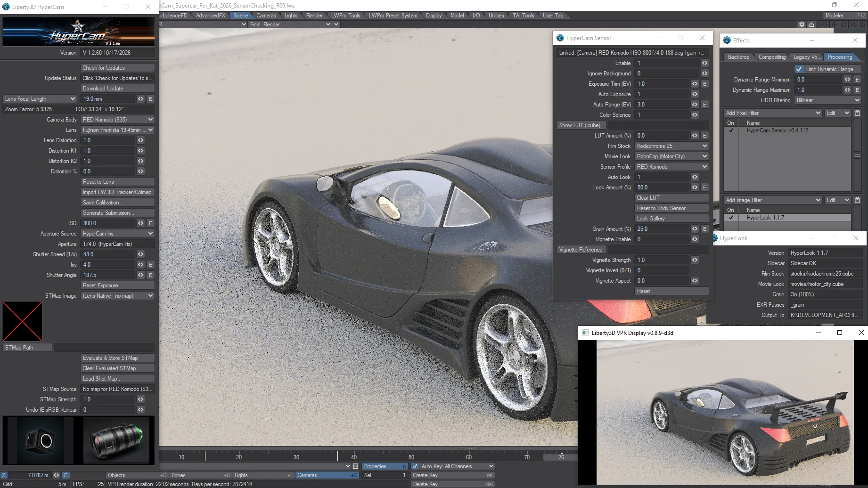Click paste icon beside Add Image Filter row
Viewport: 868px width, 488px height.
[857, 200]
